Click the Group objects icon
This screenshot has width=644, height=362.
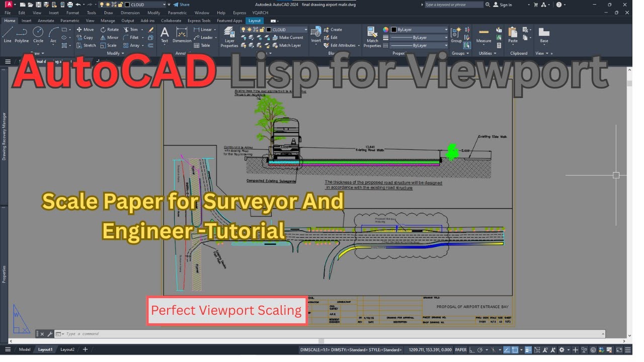[456, 35]
